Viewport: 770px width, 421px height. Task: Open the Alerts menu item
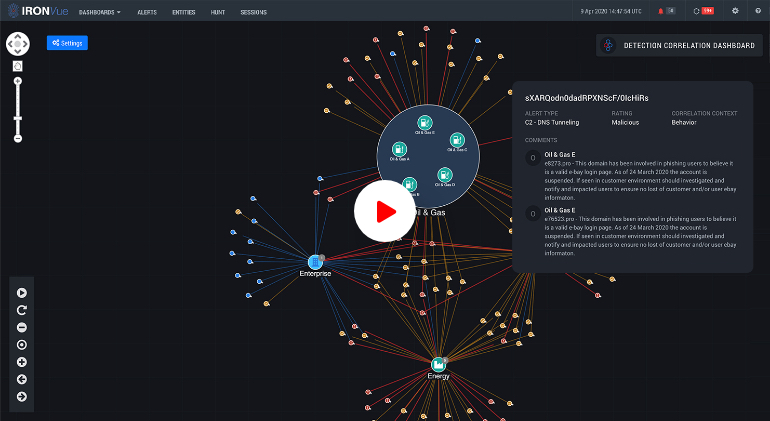click(x=147, y=12)
